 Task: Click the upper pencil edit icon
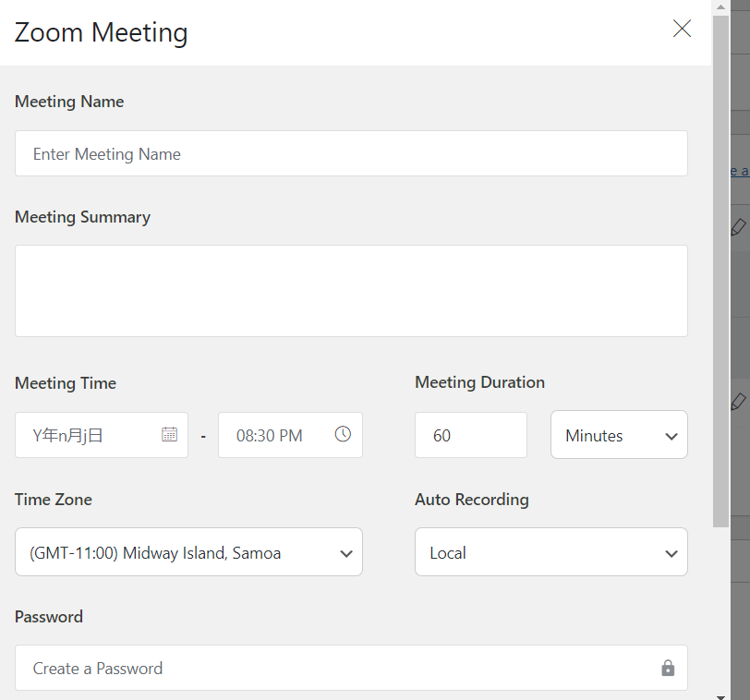click(x=738, y=226)
